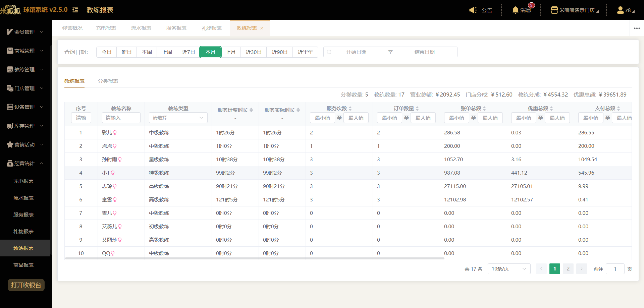This screenshot has height=308, width=644.
Task: Sort by 账单总额 column arrows
Action: tap(484, 109)
